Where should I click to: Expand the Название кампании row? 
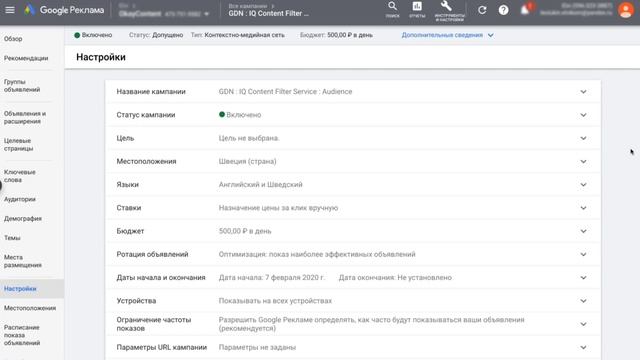[x=353, y=91]
